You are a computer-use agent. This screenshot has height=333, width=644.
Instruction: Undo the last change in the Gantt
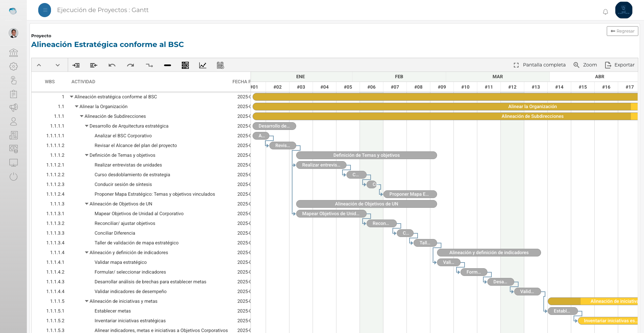tap(112, 65)
